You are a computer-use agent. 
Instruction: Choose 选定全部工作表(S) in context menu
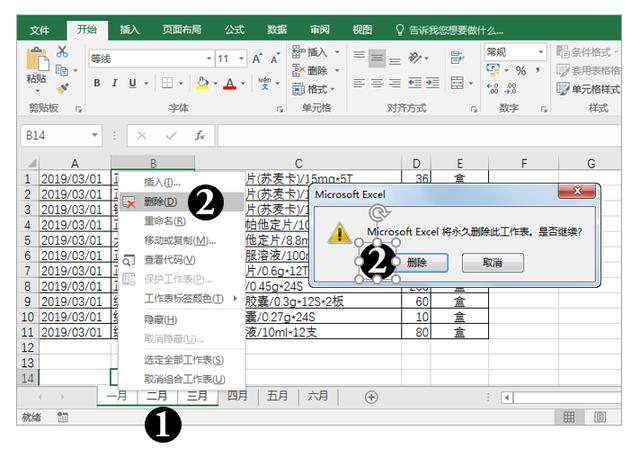[184, 360]
